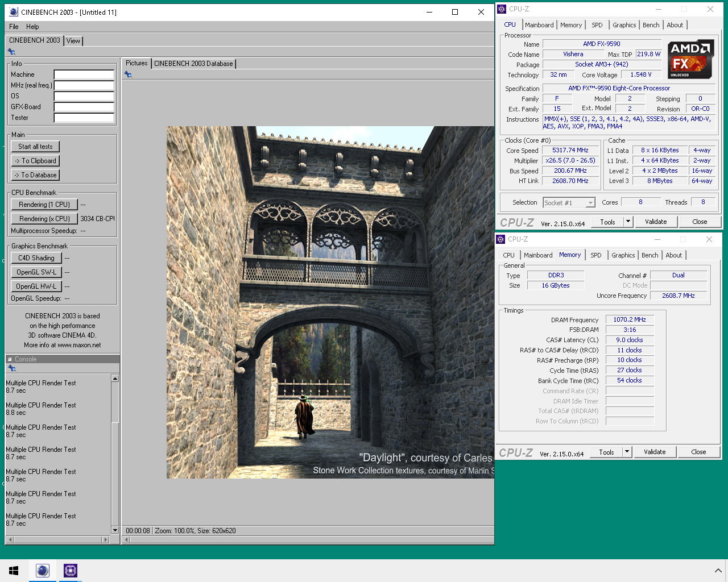Click the Tester input field
728x582 pixels.
point(84,118)
